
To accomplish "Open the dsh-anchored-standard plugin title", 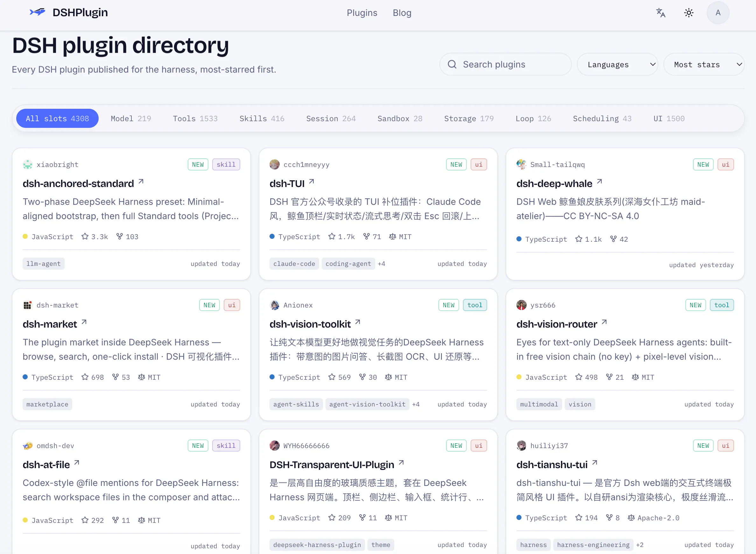I will (78, 184).
